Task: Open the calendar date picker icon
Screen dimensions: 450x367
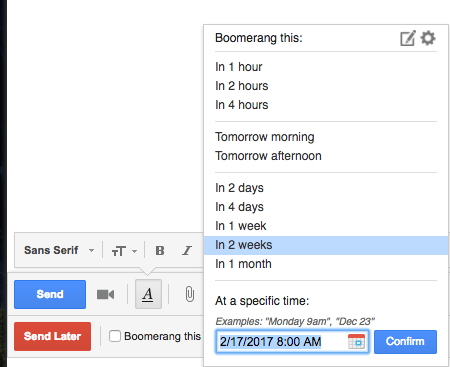Action: click(x=356, y=341)
